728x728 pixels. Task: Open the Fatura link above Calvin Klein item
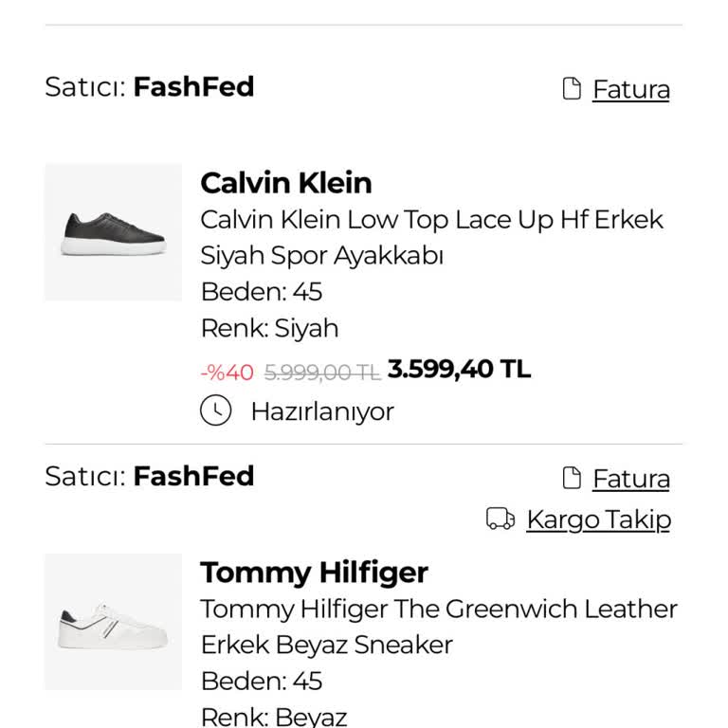pyautogui.click(x=630, y=89)
